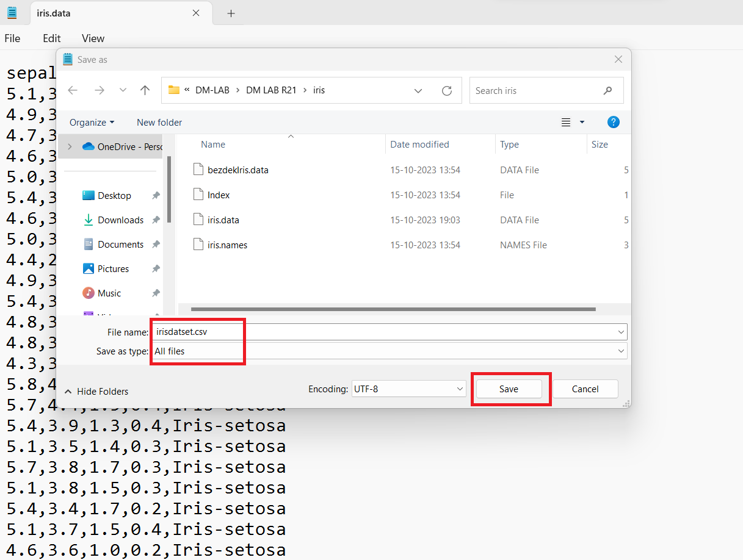Click the Search iris field
Viewport: 743px width, 560px height.
point(546,90)
